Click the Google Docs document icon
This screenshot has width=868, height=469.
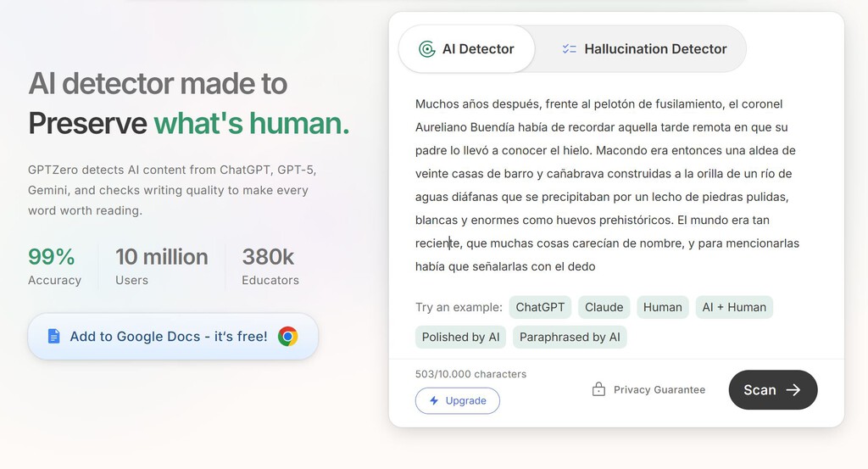(53, 337)
